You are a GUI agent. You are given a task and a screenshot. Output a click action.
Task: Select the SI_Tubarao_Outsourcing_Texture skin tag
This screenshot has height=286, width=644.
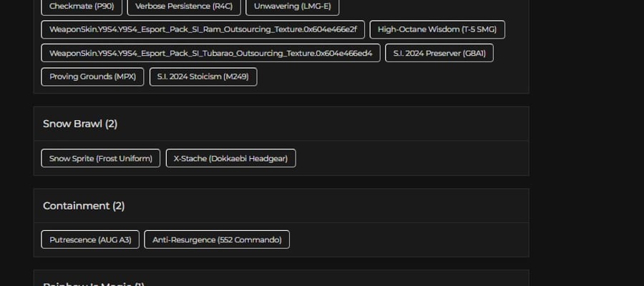210,53
